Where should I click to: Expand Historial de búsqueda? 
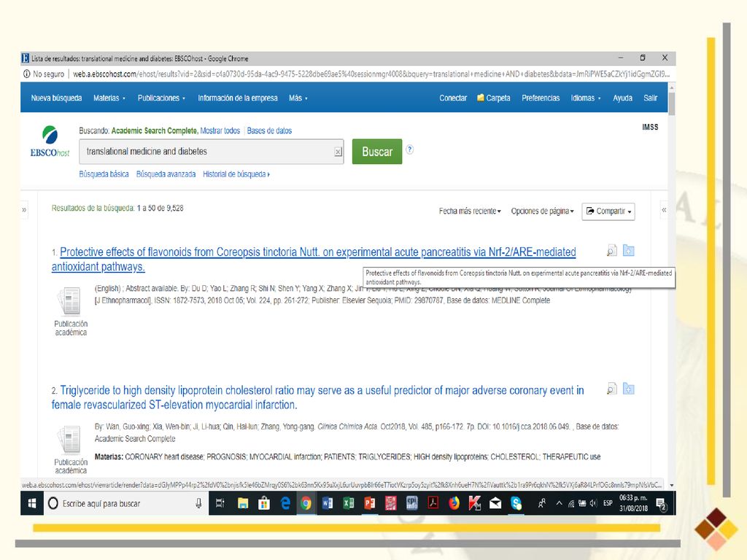click(x=236, y=174)
